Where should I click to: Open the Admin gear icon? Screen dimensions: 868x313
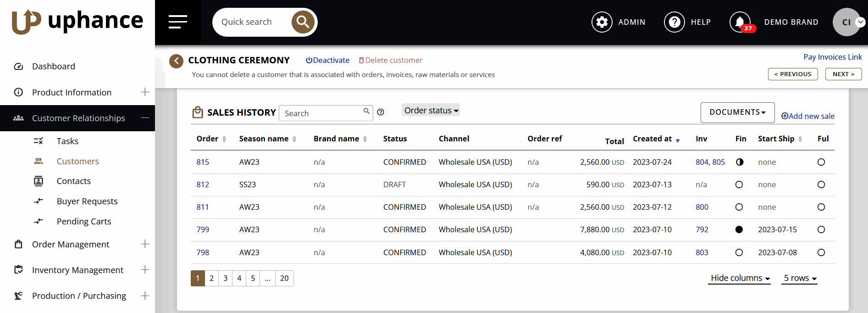[x=602, y=22]
